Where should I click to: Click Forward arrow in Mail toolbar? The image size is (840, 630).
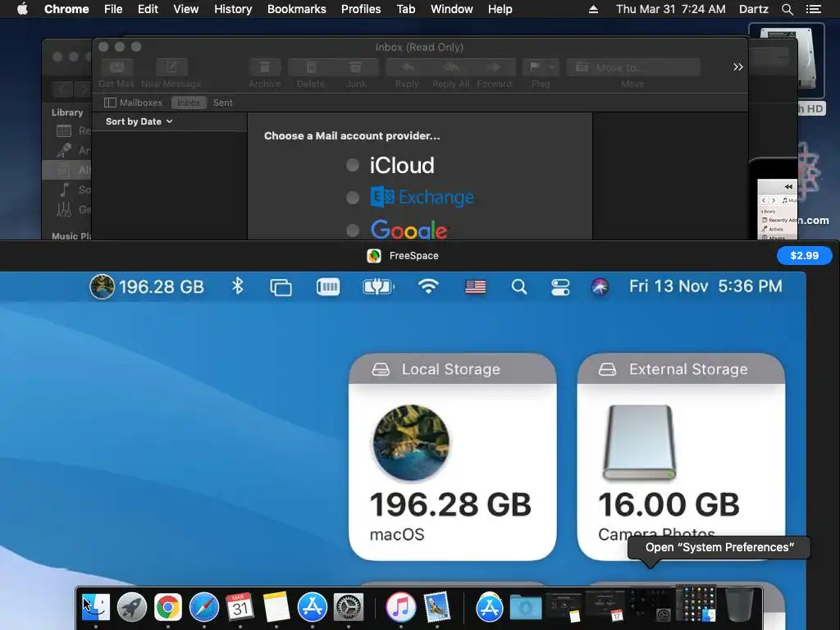click(494, 67)
